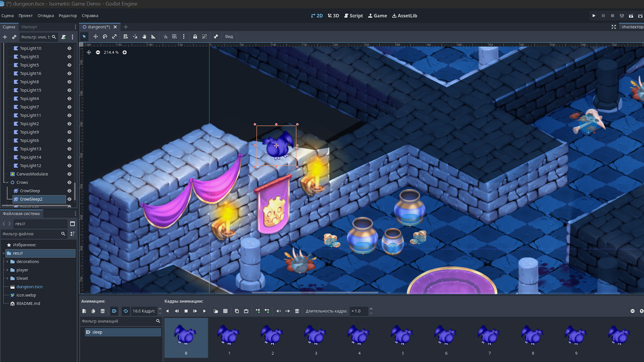
Task: Click the bone skeleton options icon
Action: (x=216, y=37)
